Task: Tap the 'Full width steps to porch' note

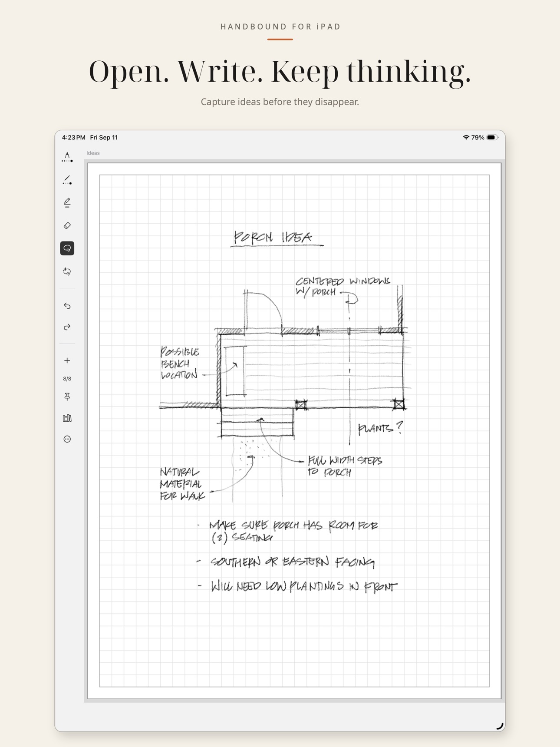Action: 345,466
